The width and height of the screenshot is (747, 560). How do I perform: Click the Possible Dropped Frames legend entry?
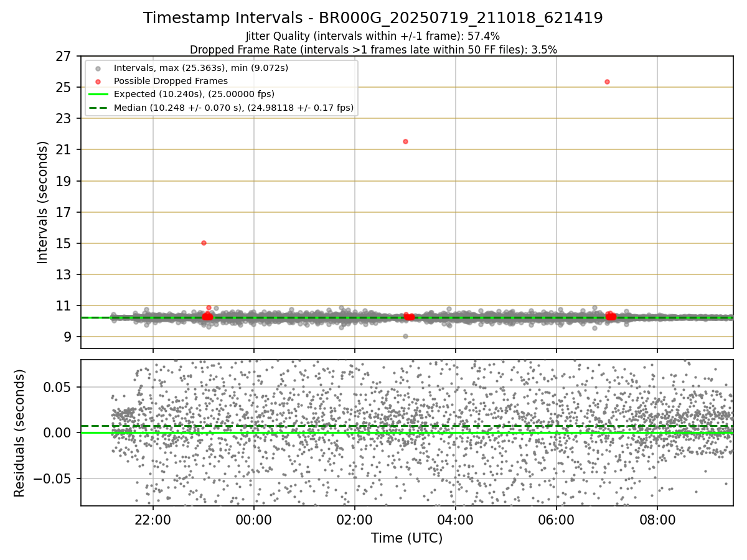pyautogui.click(x=171, y=81)
